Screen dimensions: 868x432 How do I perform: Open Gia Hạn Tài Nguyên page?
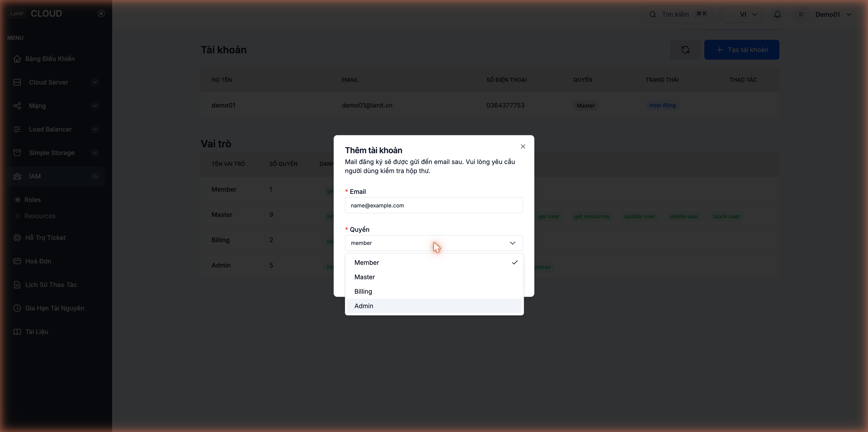[54, 308]
